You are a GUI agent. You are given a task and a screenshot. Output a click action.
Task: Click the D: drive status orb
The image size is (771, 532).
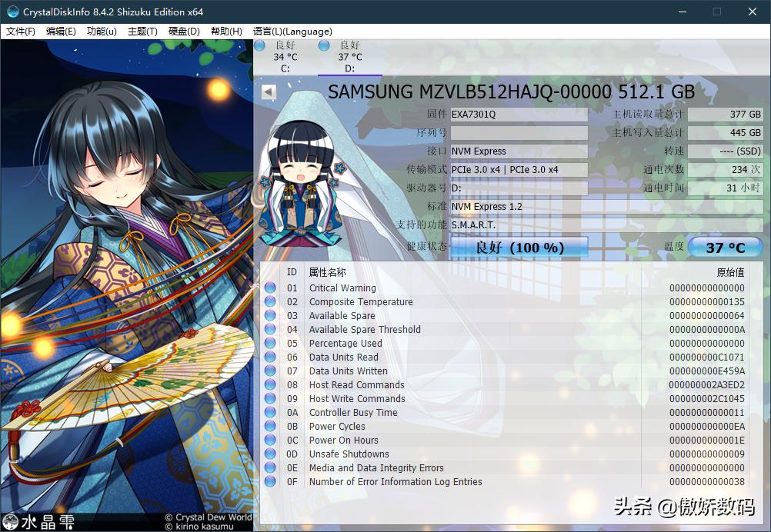(324, 46)
